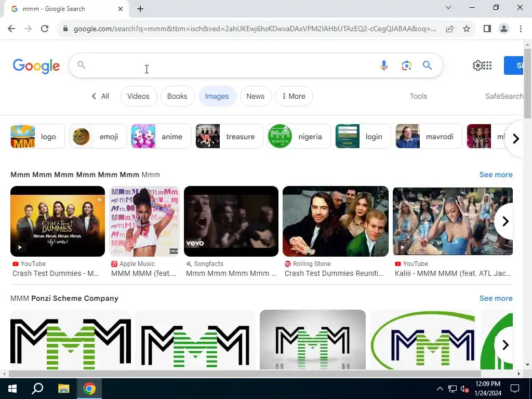Open the SafeSearch setting
The height and width of the screenshot is (399, 532).
(x=504, y=96)
